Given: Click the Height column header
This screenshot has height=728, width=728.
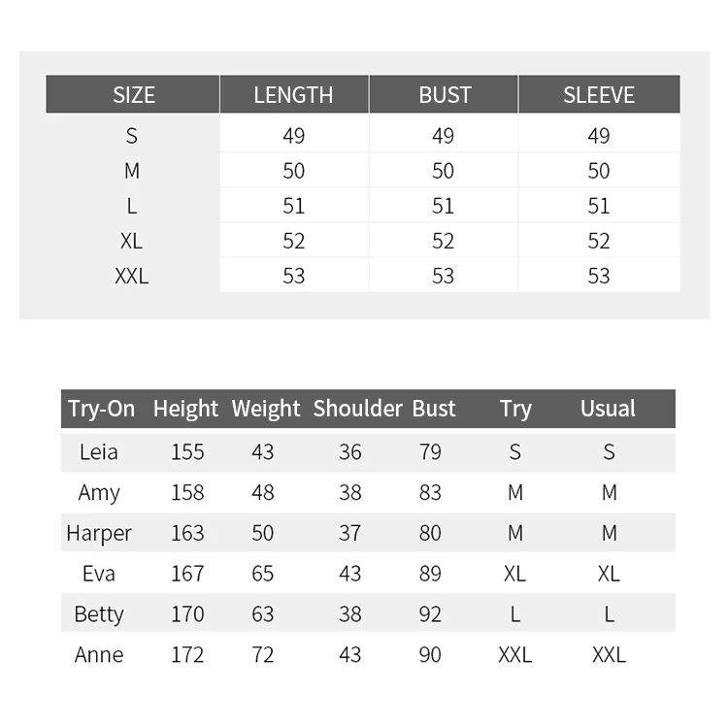Looking at the screenshot, I should [x=185, y=409].
